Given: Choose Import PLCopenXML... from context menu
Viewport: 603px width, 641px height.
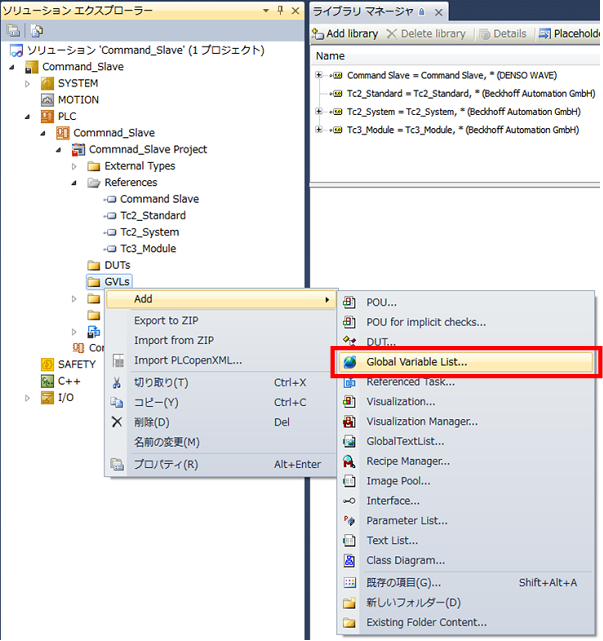Looking at the screenshot, I should tap(188, 360).
